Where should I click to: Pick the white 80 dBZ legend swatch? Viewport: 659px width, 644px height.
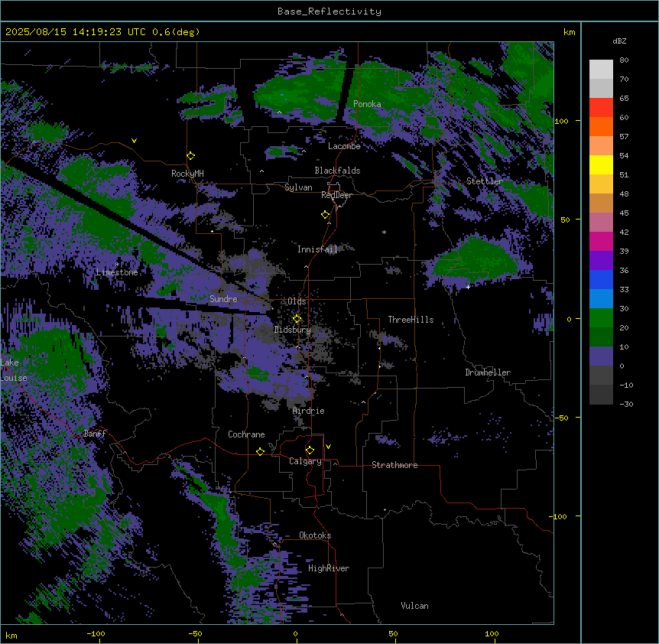tap(601, 70)
